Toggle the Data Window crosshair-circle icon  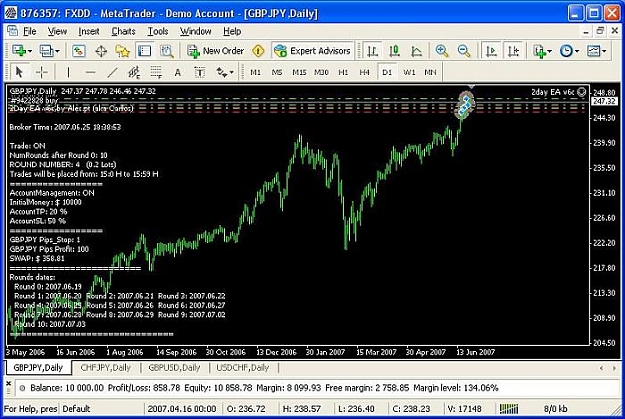point(101,51)
